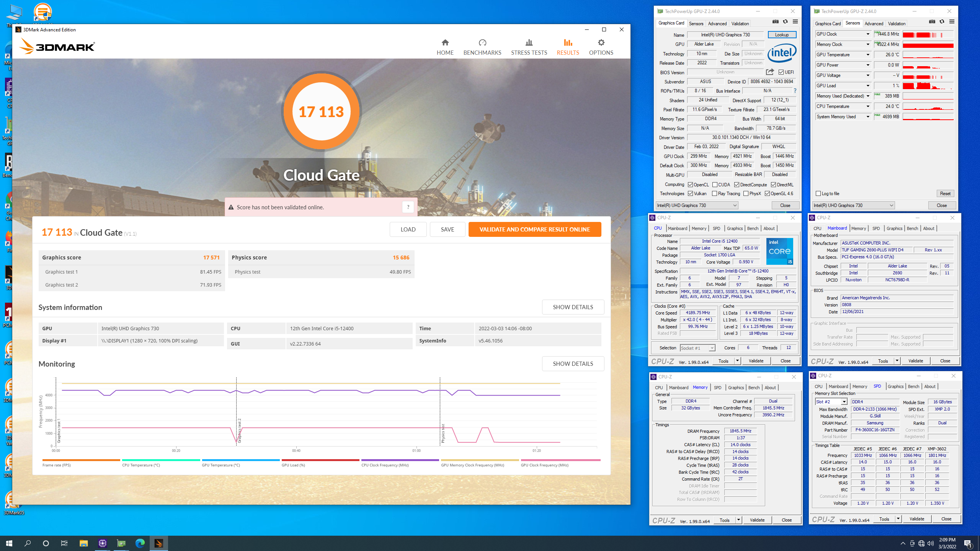Viewport: 980px width, 551px height.
Task: Open Cortana from the taskbar
Action: [x=46, y=543]
